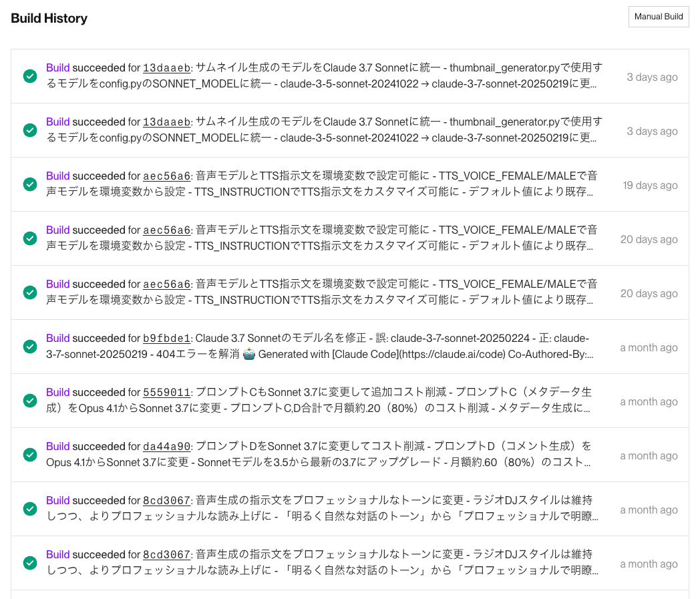Open commit 5559011 hash link
The image size is (700, 599).
click(166, 393)
